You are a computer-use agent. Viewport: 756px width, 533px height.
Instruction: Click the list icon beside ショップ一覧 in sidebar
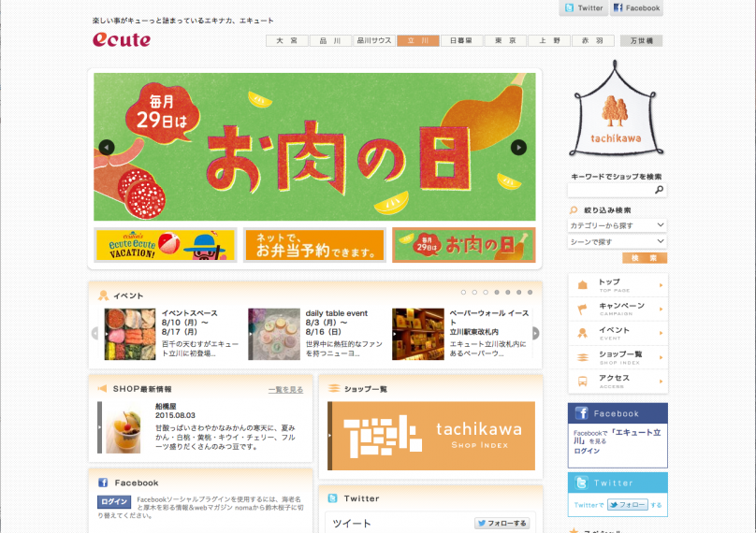tap(582, 357)
